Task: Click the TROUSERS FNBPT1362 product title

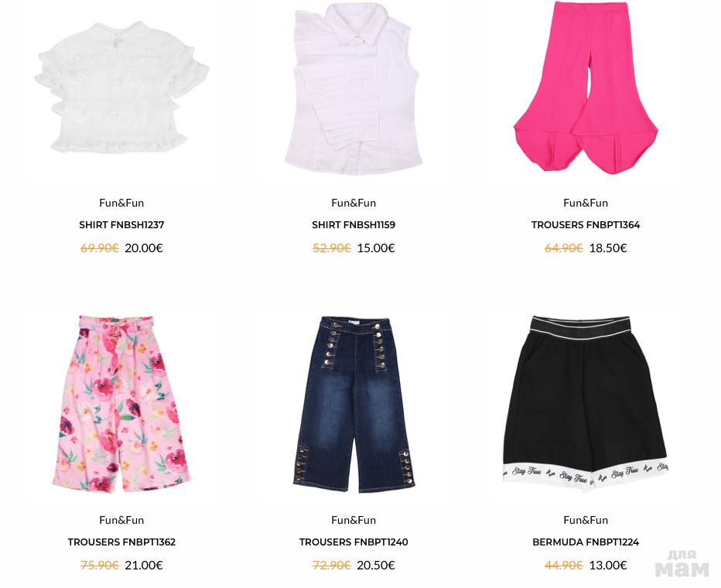Action: [x=121, y=542]
